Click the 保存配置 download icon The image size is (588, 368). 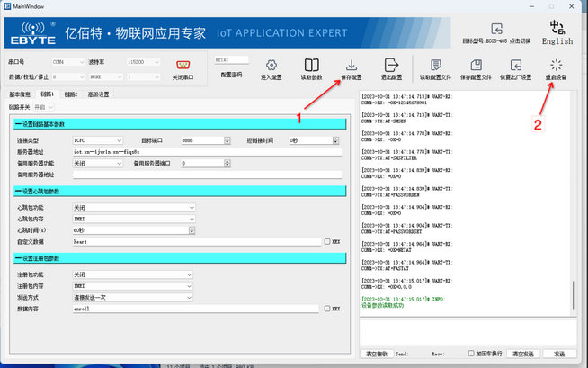pos(352,66)
